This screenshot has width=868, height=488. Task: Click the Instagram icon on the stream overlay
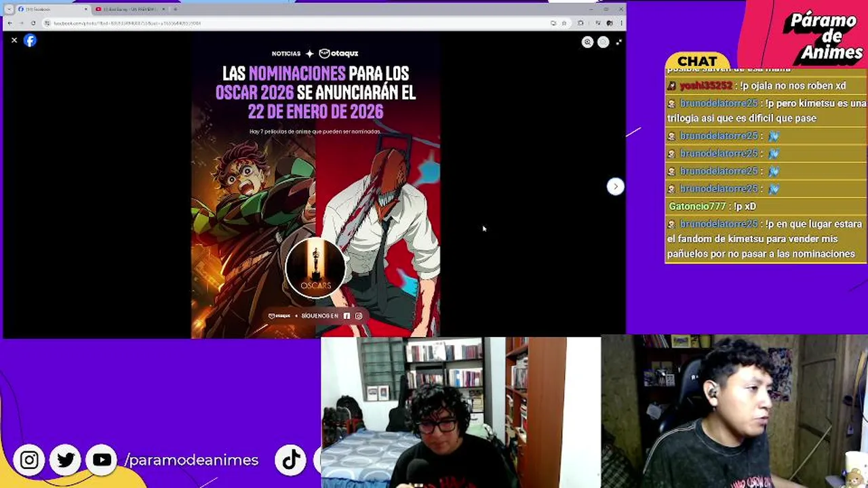pos(29,460)
